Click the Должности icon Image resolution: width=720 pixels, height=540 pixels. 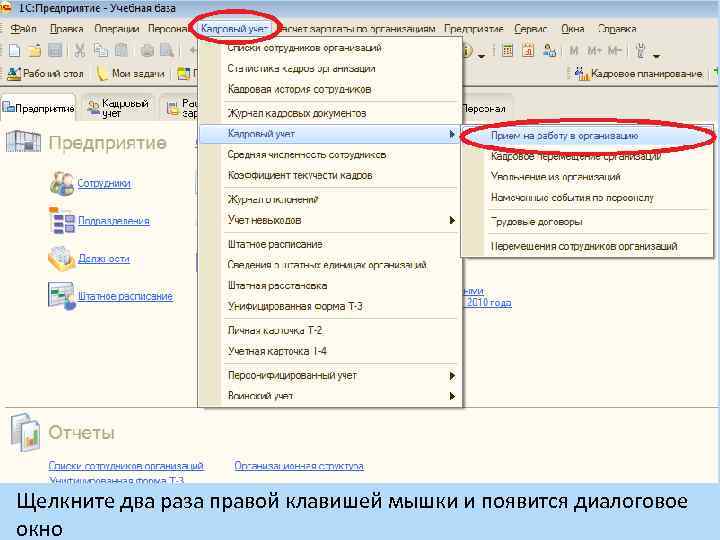click(62, 259)
